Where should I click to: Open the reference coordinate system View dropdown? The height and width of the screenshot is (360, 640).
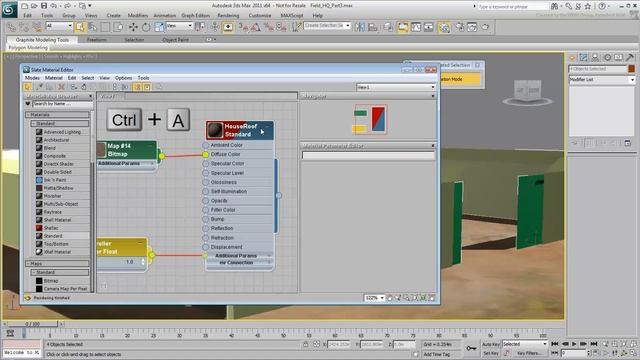click(x=179, y=26)
